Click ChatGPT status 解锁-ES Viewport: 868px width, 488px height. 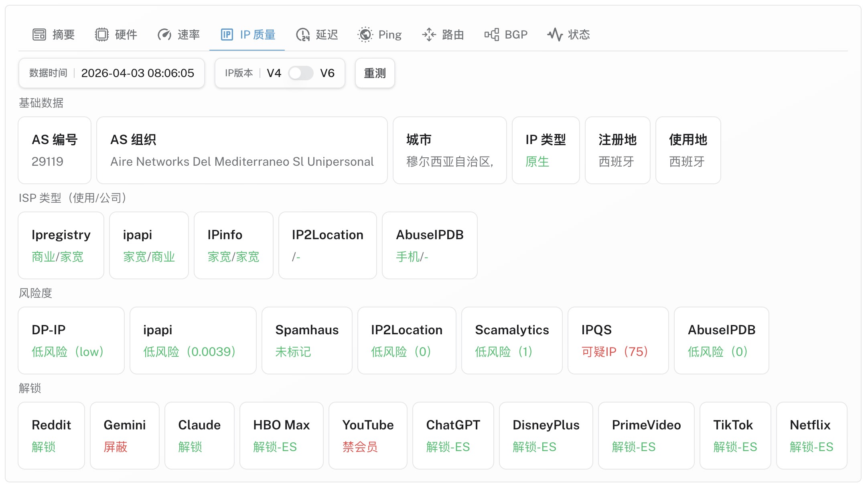448,447
